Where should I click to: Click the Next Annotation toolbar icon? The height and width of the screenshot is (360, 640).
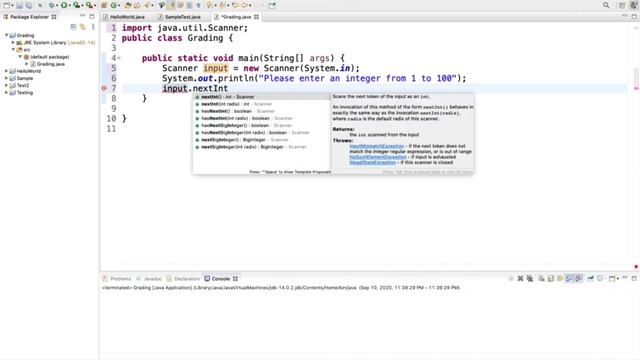pos(210,5)
